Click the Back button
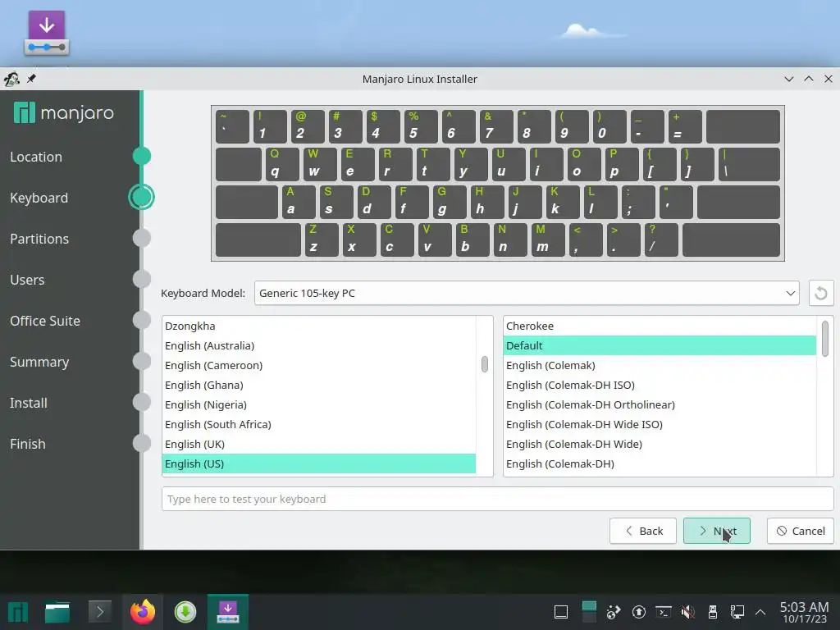840x630 pixels. tap(643, 531)
